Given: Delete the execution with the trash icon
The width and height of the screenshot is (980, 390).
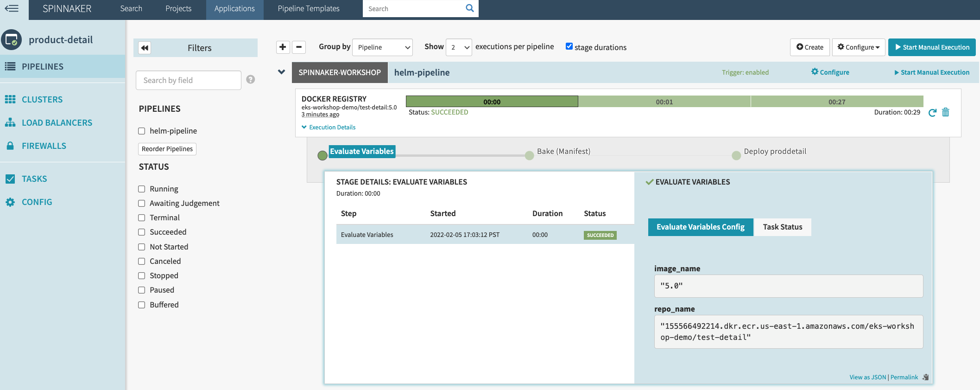Looking at the screenshot, I should pyautogui.click(x=946, y=112).
